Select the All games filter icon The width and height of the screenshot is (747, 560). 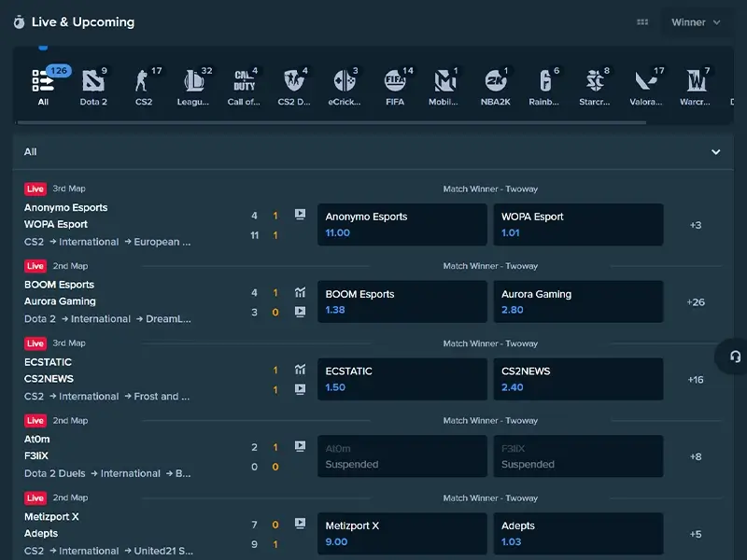tap(43, 81)
